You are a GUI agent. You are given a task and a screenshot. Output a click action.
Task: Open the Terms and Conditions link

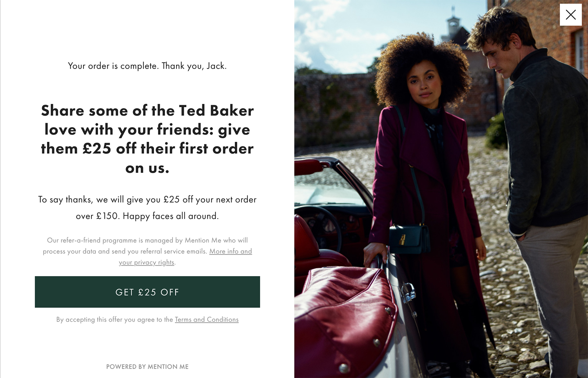(207, 320)
